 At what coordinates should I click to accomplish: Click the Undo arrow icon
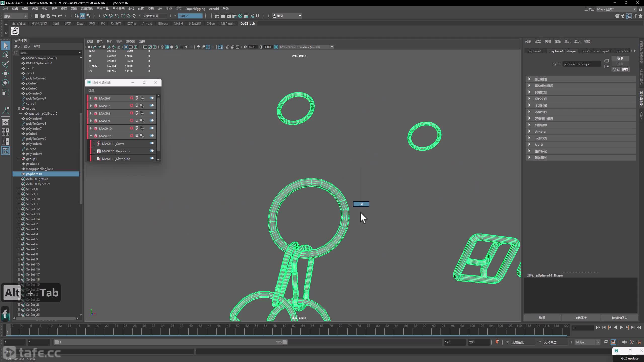point(54,16)
